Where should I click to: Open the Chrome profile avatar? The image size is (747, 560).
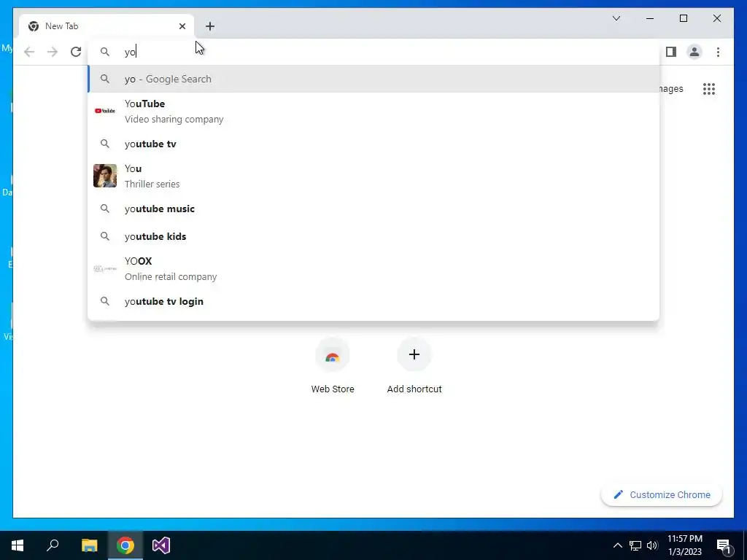(694, 52)
